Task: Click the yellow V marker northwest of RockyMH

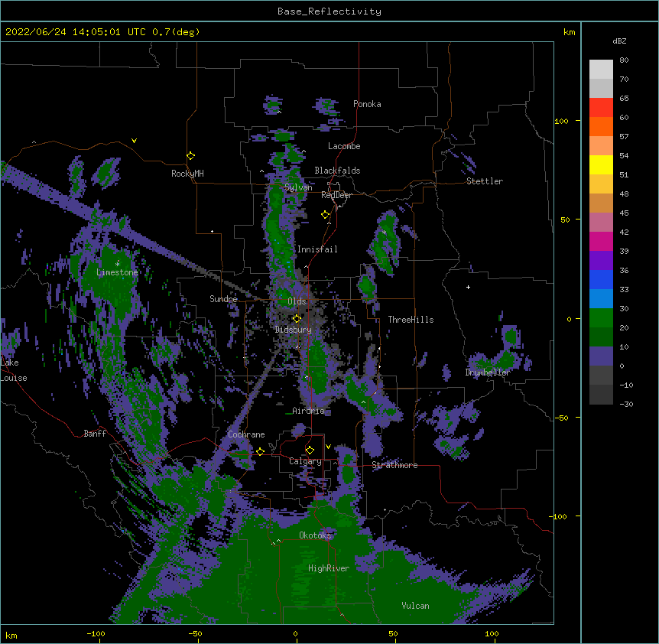Action: coord(134,141)
